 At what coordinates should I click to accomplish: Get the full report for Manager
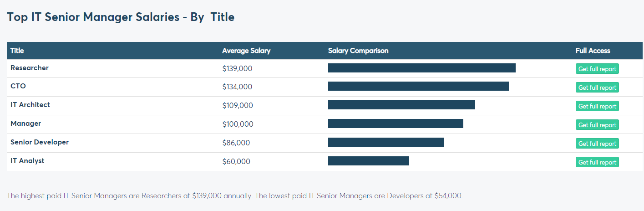click(597, 125)
